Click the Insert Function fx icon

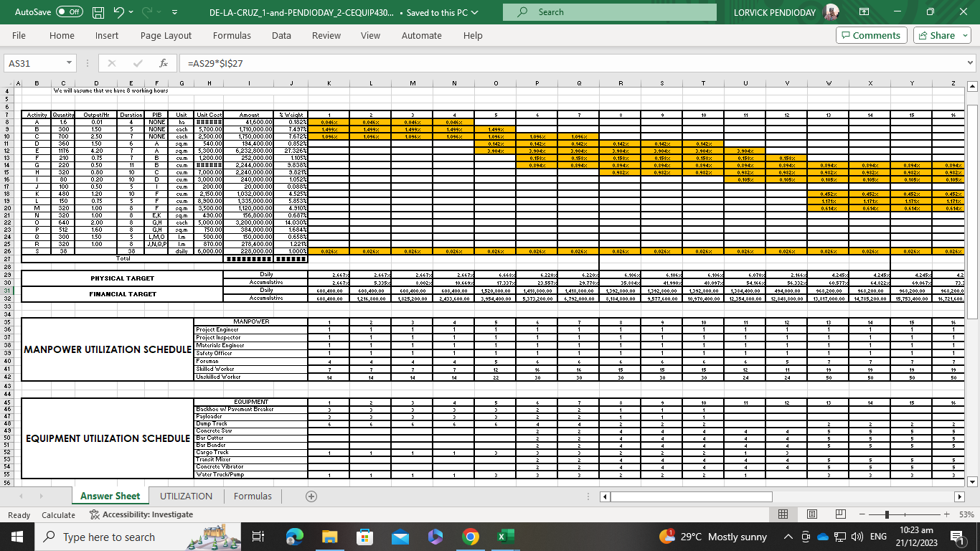coord(164,63)
